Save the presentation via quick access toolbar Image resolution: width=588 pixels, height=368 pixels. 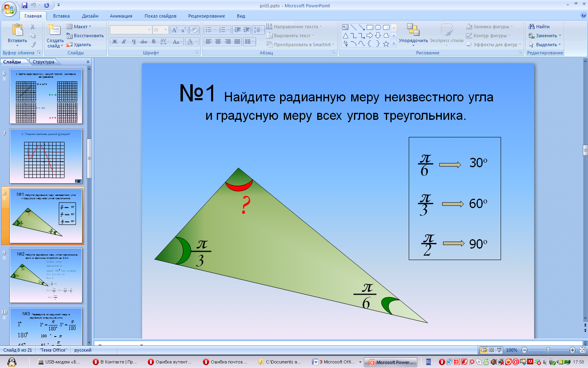coord(24,5)
